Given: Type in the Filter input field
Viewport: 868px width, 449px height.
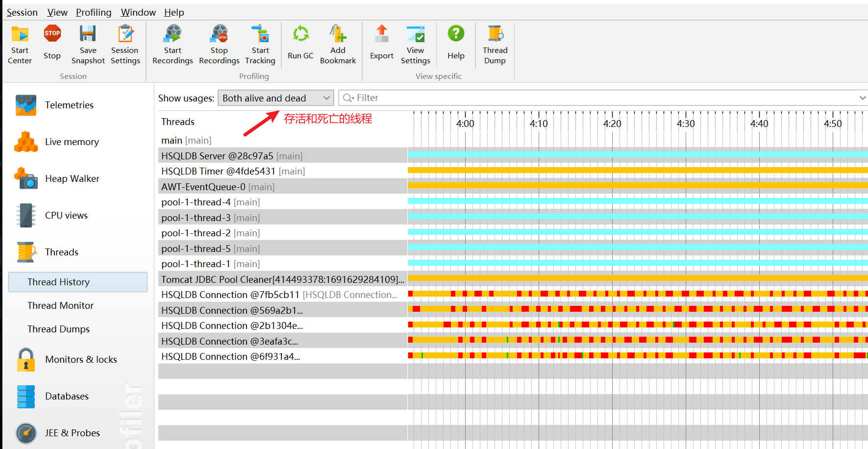Looking at the screenshot, I should click(x=588, y=98).
